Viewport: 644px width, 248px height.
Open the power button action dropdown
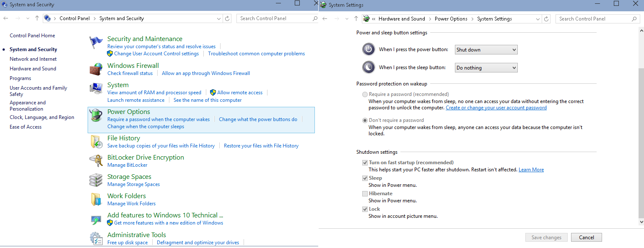[486, 50]
